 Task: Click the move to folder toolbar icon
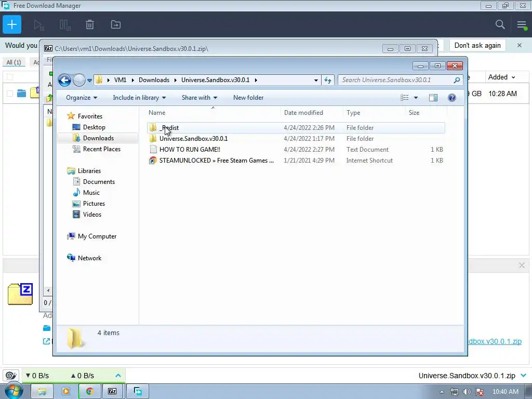[x=116, y=24]
